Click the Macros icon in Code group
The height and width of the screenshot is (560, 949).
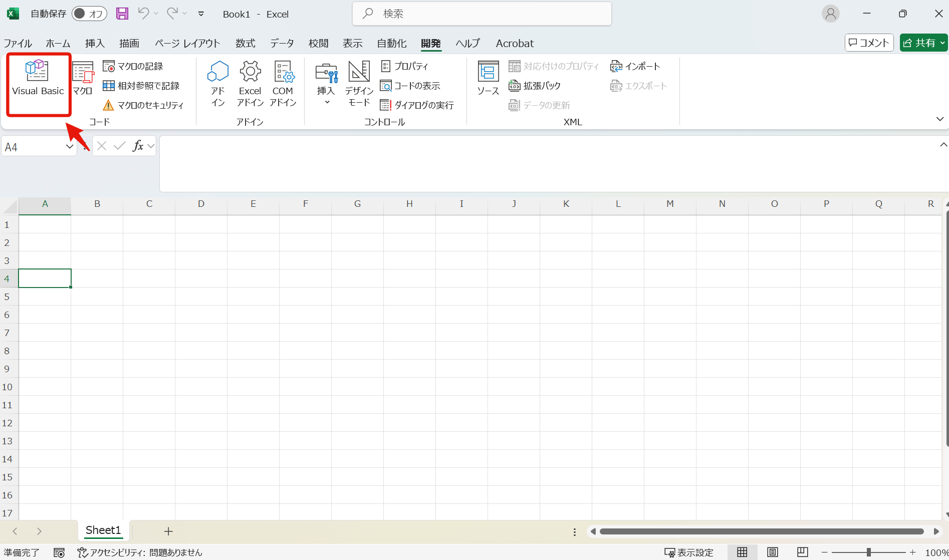point(83,78)
